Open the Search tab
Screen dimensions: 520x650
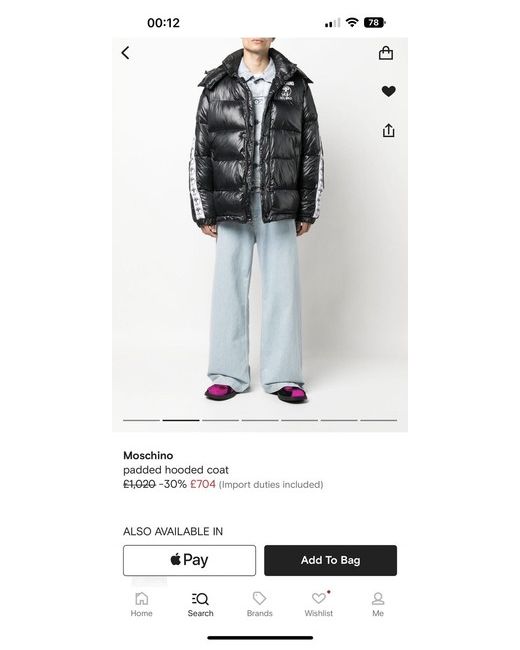(x=200, y=604)
